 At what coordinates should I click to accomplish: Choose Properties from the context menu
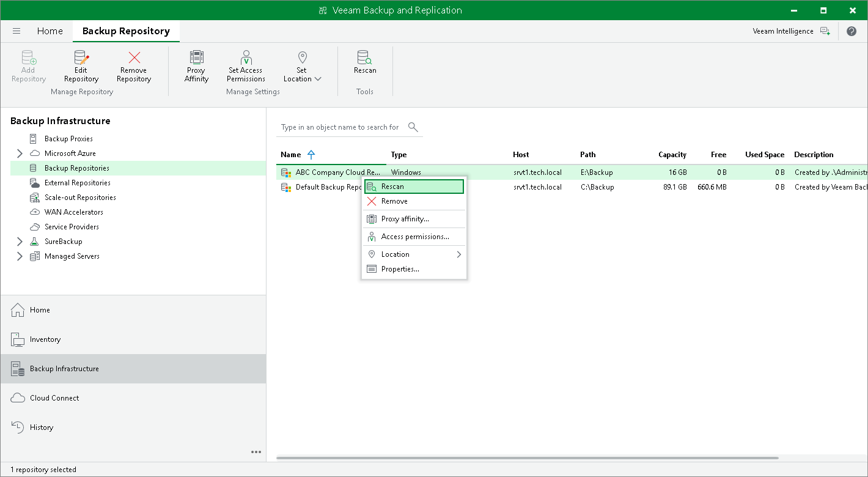(x=414, y=269)
